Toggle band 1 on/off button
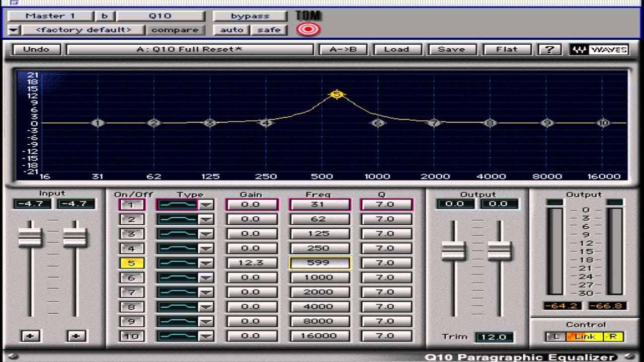 pos(132,205)
